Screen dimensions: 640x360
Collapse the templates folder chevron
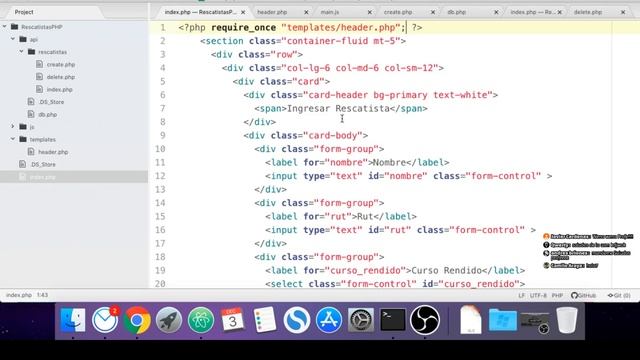(13, 139)
